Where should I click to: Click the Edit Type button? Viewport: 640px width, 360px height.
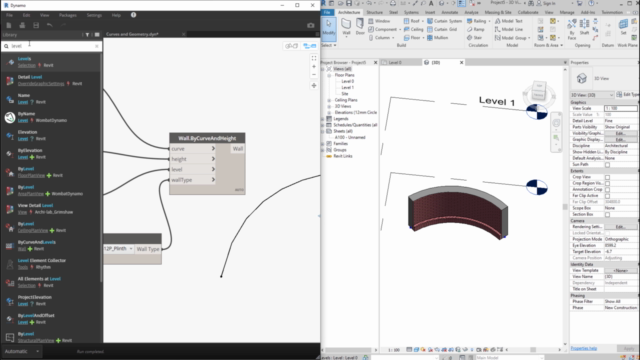(x=628, y=95)
